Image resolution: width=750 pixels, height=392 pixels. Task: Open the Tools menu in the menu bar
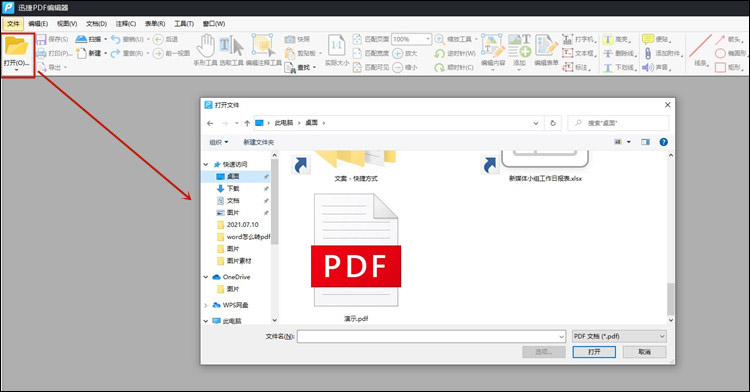coord(184,23)
